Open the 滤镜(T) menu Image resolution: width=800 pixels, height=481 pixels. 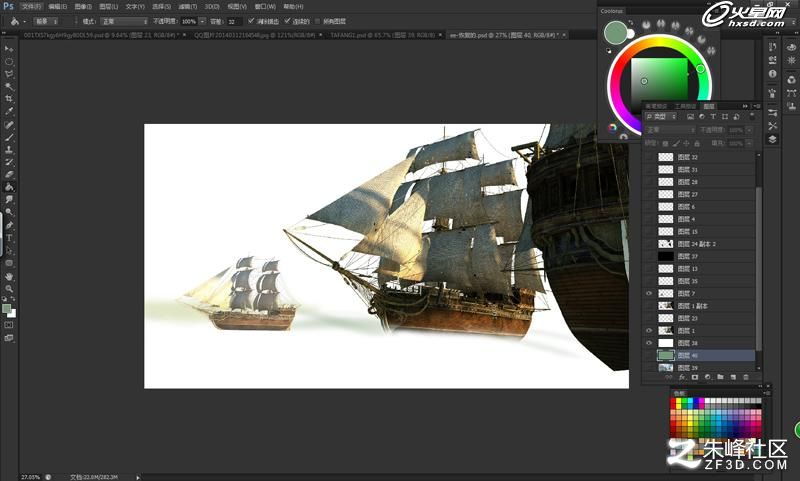[x=188, y=7]
